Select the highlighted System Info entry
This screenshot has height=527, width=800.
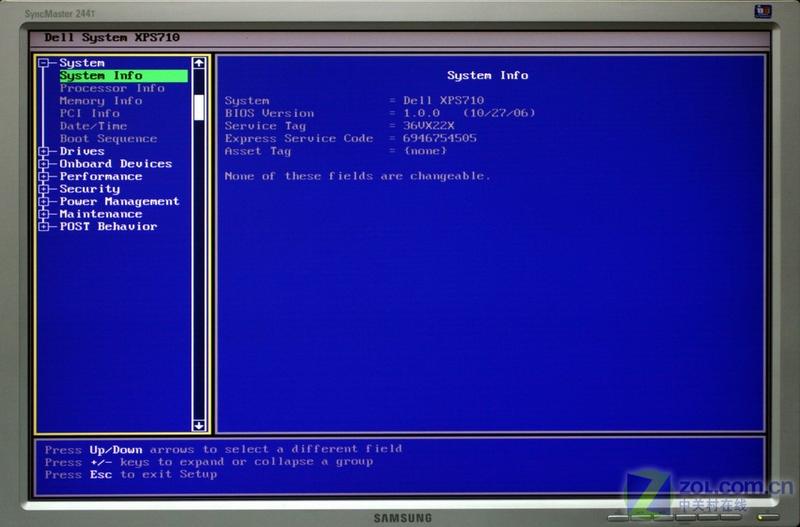tap(123, 76)
